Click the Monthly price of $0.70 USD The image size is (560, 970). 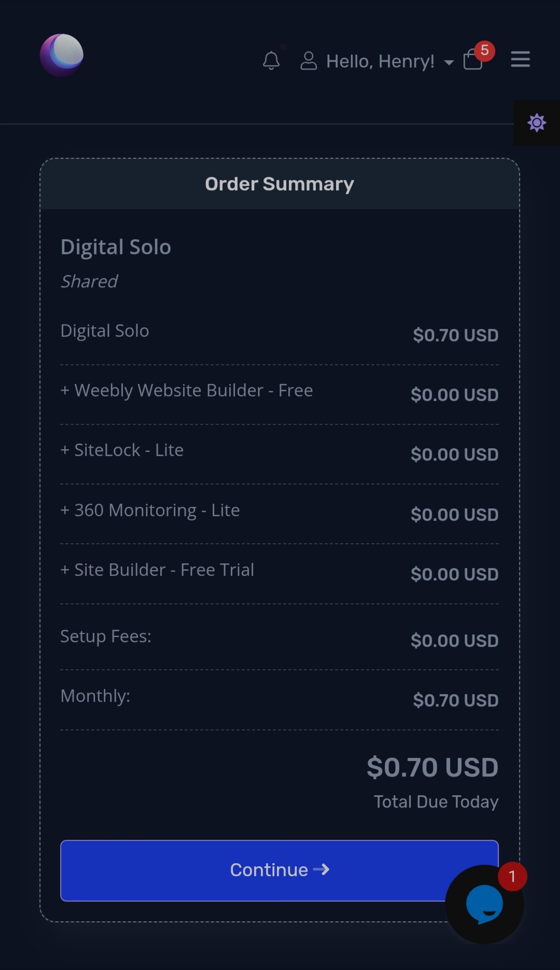pyautogui.click(x=455, y=700)
